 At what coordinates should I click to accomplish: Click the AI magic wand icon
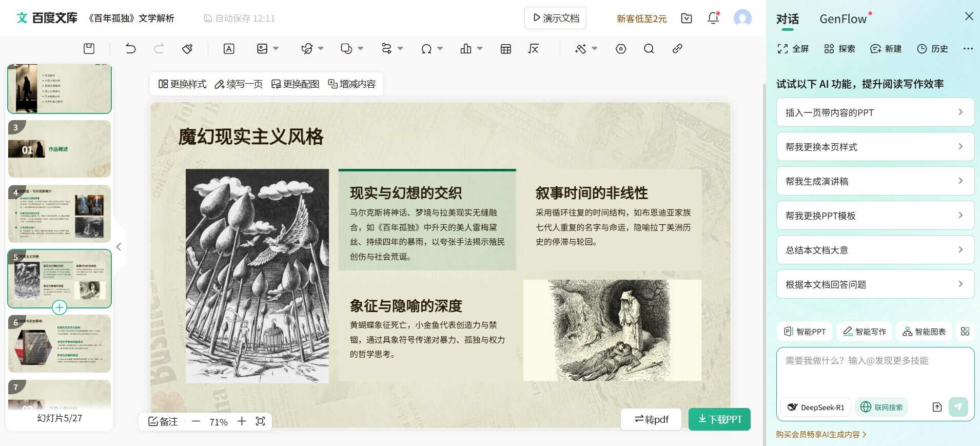[580, 49]
